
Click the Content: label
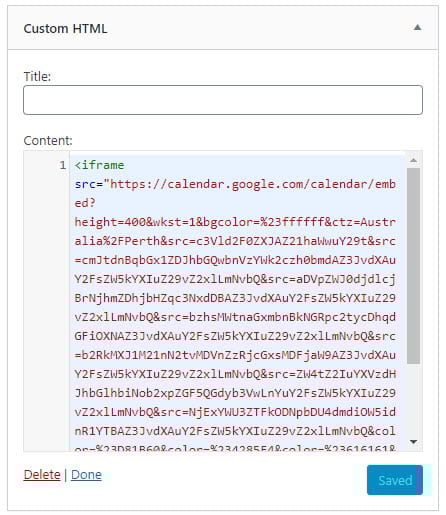[48, 140]
